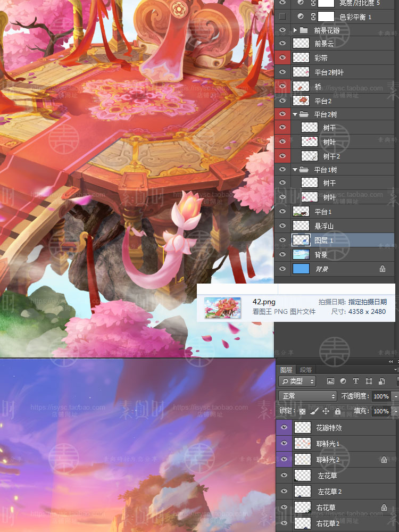Screen dimensions: 399x532
Task: Hide the 花瓣特效 layer
Action: tap(284, 427)
